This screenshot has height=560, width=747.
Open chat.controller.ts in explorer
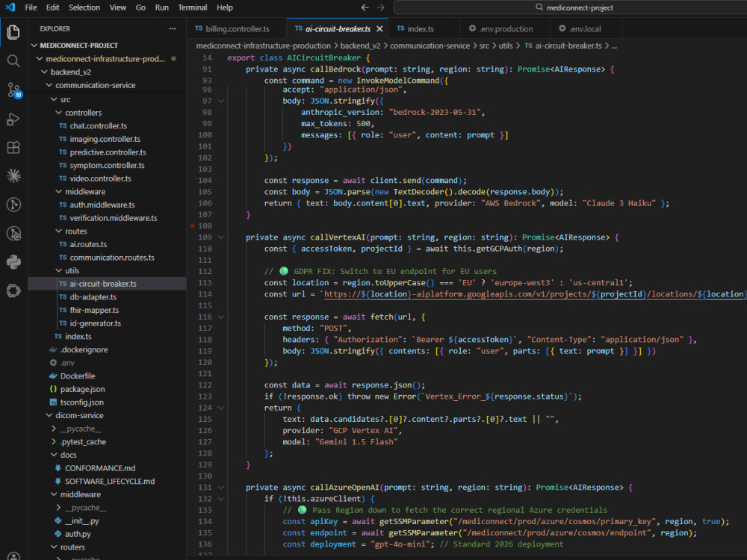pyautogui.click(x=98, y=125)
